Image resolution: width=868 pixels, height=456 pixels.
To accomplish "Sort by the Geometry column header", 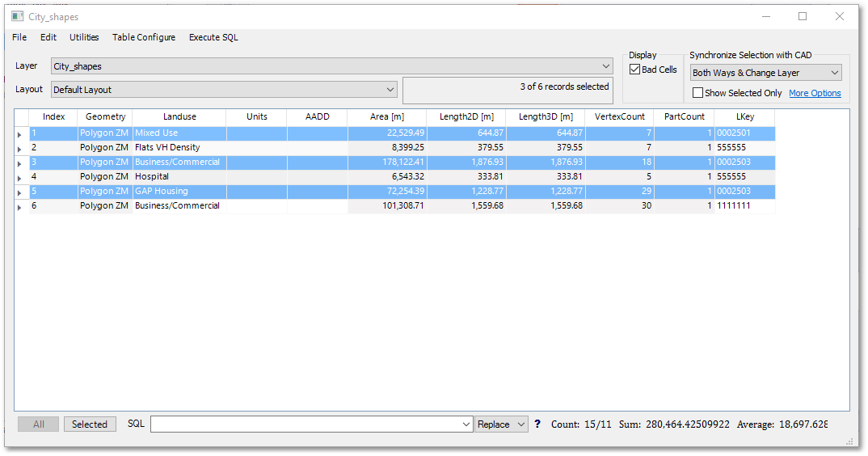I will (105, 117).
